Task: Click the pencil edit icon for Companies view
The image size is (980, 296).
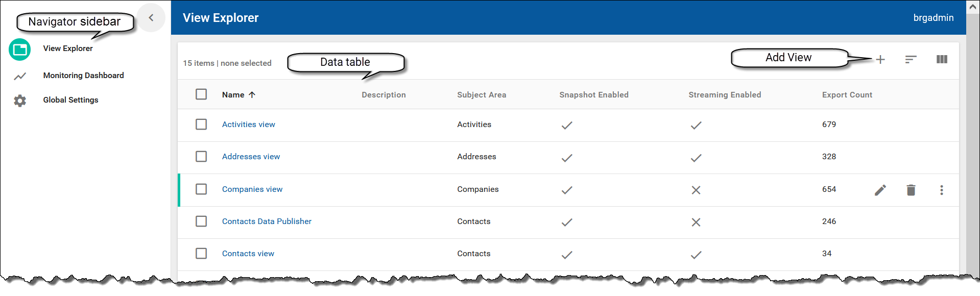Action: [880, 190]
